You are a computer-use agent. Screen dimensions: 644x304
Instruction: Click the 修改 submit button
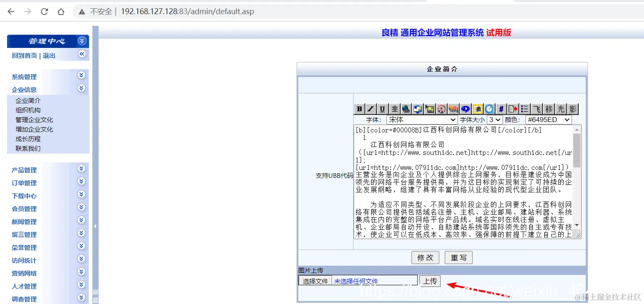pyautogui.click(x=425, y=257)
